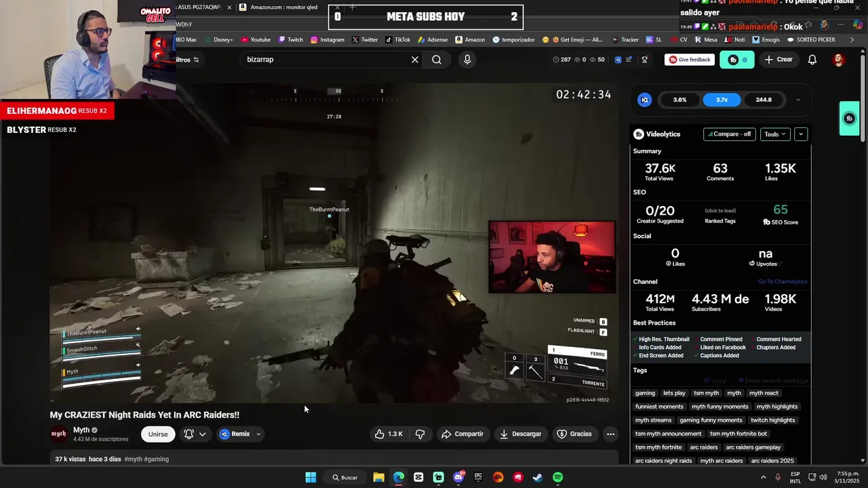Screen dimensions: 868x488
Task: Open Go To Channelytics link
Action: pyautogui.click(x=783, y=282)
